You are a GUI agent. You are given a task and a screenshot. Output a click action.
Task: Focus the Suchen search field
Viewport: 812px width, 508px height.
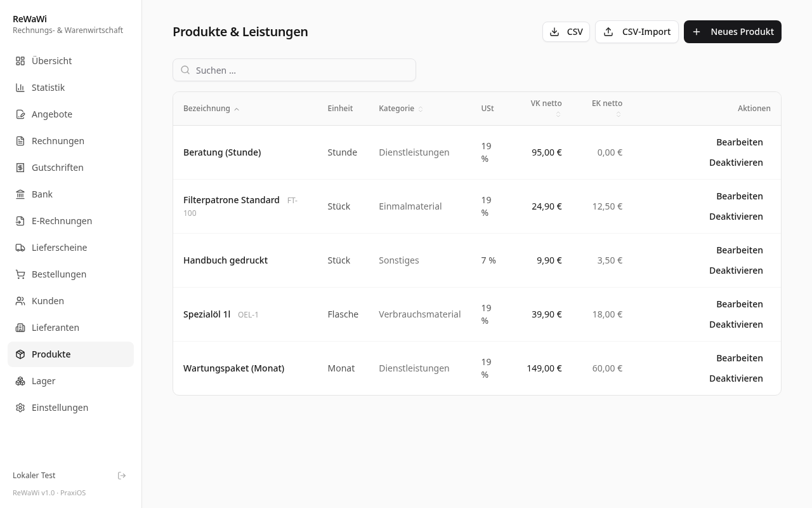[x=294, y=70]
